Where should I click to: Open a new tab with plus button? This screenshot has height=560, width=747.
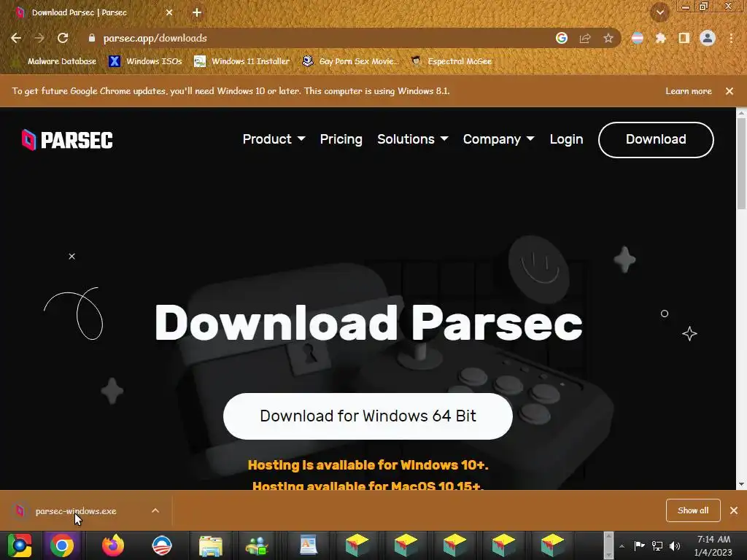[197, 13]
